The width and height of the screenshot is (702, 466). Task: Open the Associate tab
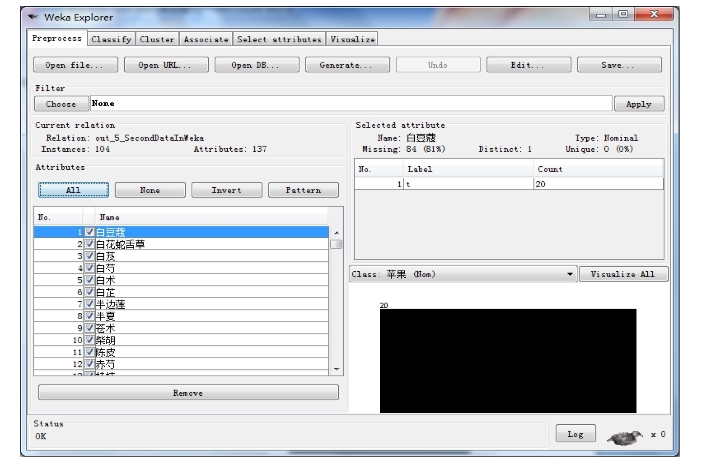tap(206, 39)
